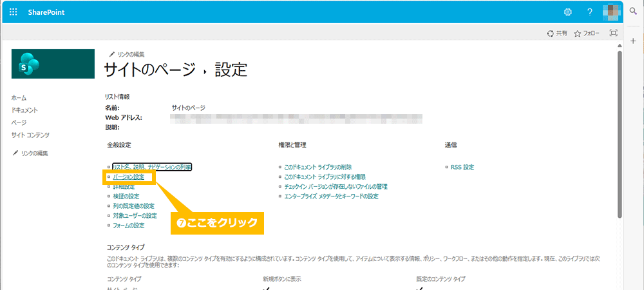The height and width of the screenshot is (290, 644).
Task: Click リンクの編集 above the page title
Action: (126, 54)
